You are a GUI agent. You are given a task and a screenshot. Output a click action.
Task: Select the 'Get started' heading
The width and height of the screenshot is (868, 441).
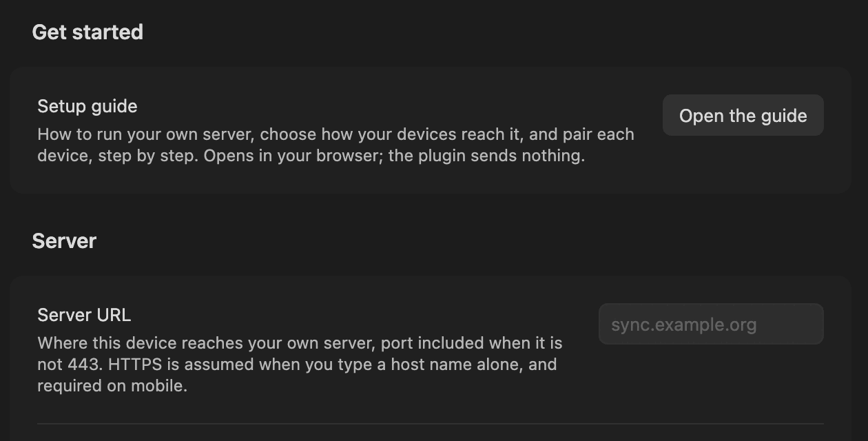click(x=87, y=32)
